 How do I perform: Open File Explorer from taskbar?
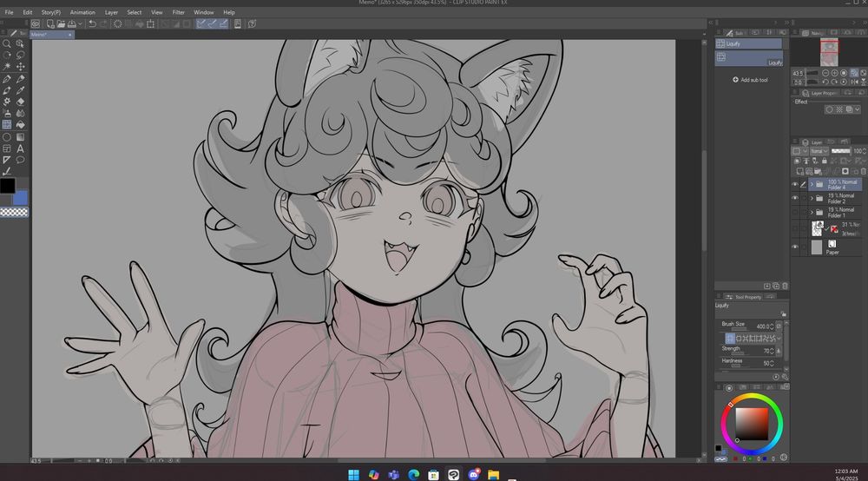[x=493, y=474]
